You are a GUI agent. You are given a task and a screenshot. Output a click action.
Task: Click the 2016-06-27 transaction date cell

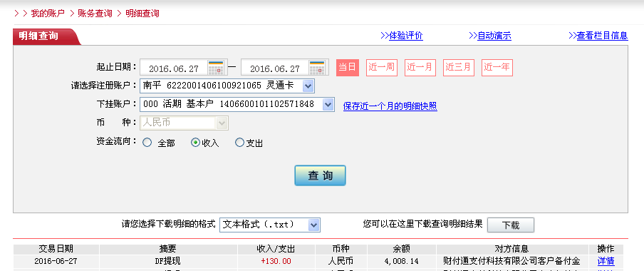tap(56, 261)
